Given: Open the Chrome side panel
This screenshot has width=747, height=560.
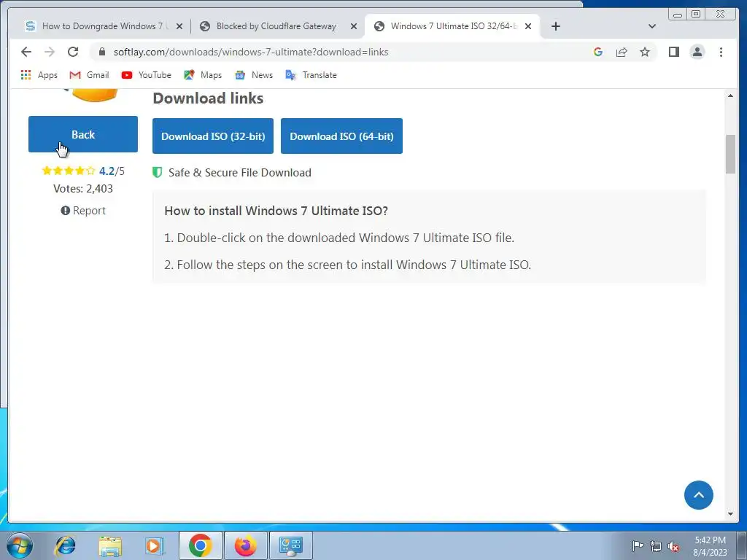Looking at the screenshot, I should pyautogui.click(x=673, y=52).
